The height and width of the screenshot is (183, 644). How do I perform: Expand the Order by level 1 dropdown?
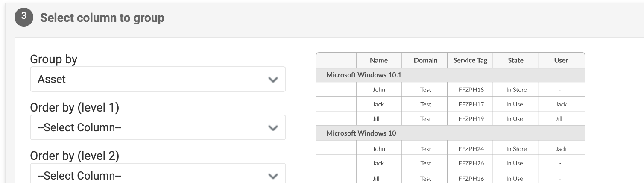click(x=158, y=127)
